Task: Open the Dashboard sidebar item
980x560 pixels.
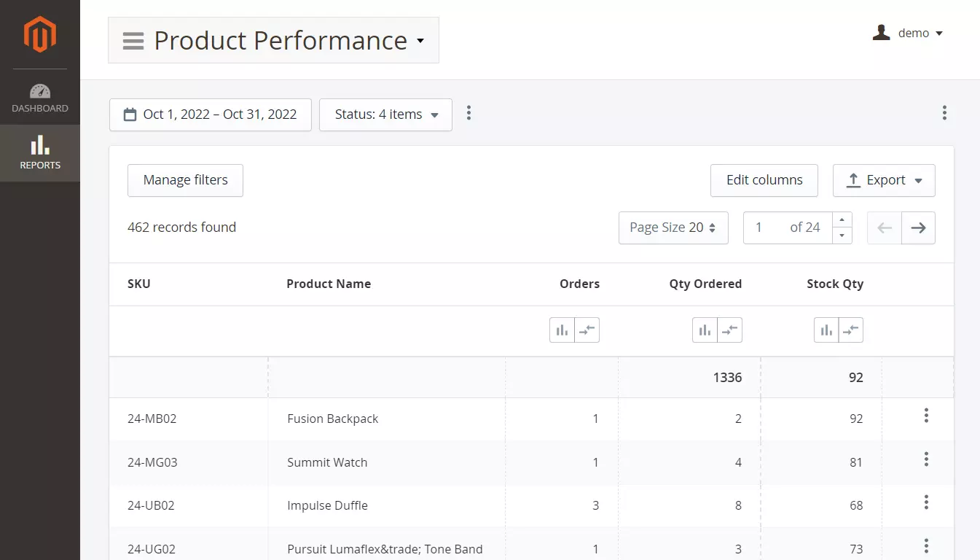Action: tap(40, 98)
